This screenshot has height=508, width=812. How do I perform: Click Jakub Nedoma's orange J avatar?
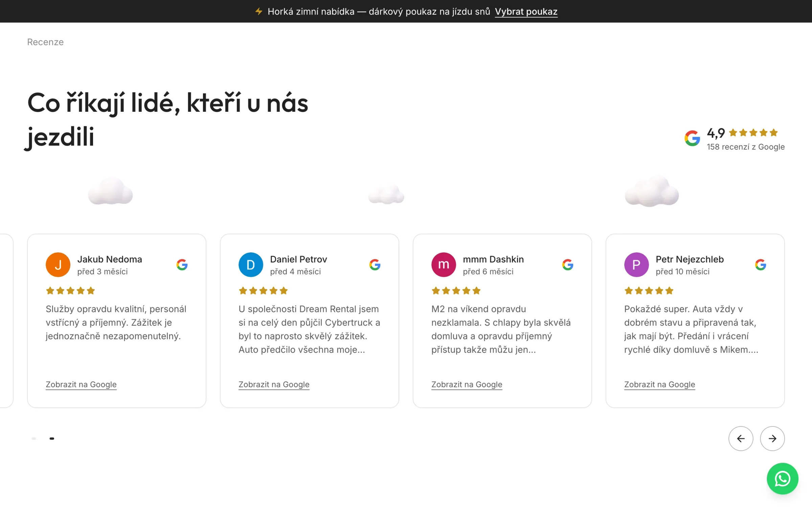click(58, 264)
